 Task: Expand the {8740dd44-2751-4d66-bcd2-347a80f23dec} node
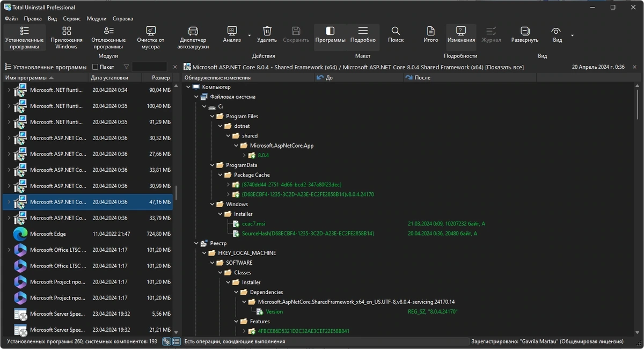tap(228, 185)
